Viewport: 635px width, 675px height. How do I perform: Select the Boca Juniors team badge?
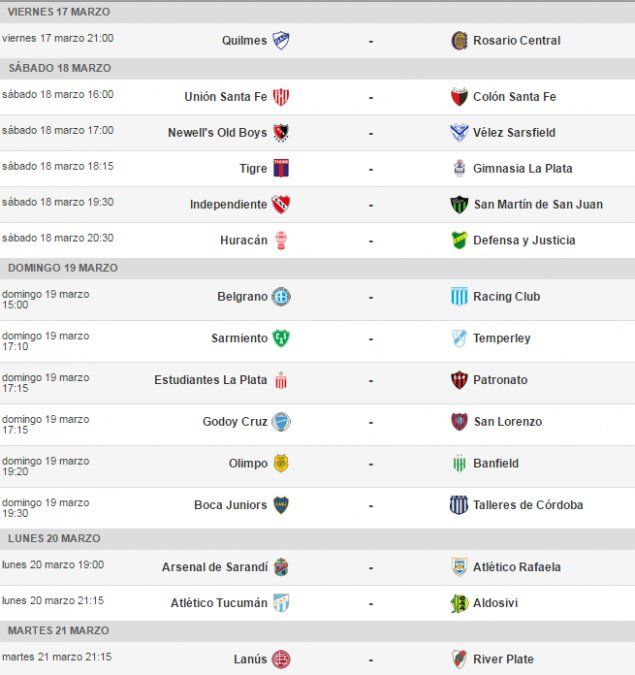(281, 505)
